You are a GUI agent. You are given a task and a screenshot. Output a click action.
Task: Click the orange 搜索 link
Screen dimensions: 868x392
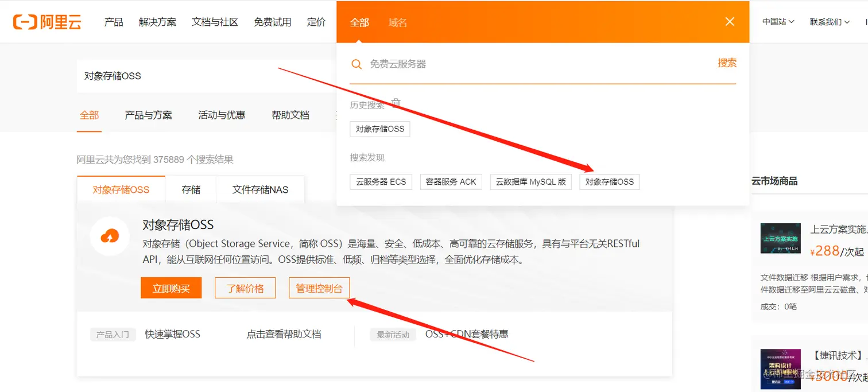[727, 63]
